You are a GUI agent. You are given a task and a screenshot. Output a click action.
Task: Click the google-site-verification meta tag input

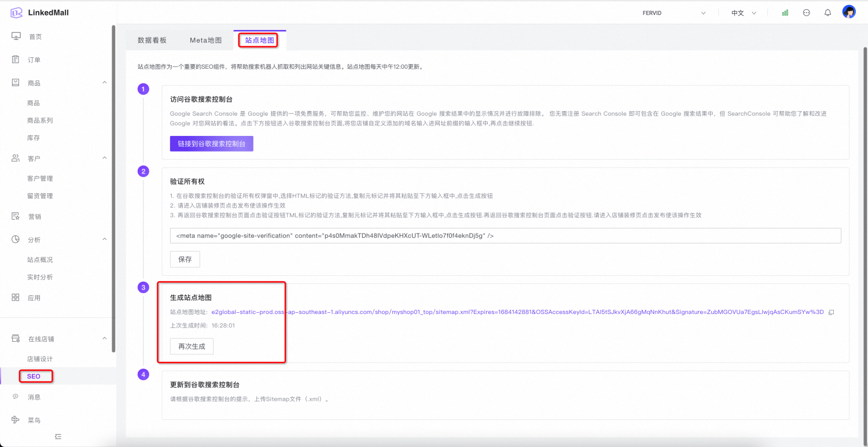505,235
